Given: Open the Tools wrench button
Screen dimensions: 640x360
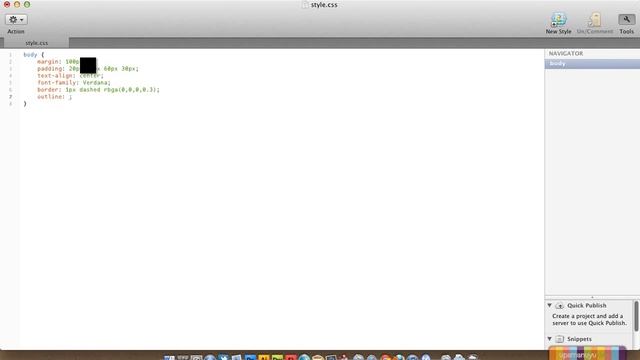Looking at the screenshot, I should [x=627, y=19].
